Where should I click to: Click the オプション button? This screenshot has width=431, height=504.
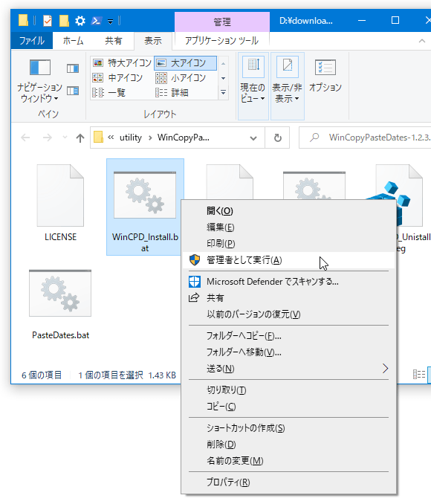point(325,75)
